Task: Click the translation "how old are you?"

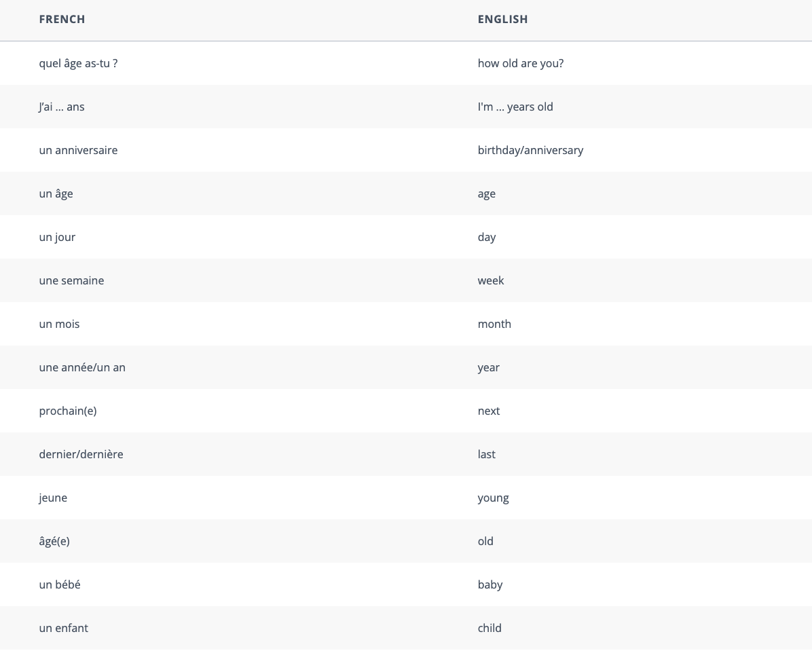Action: pos(521,63)
